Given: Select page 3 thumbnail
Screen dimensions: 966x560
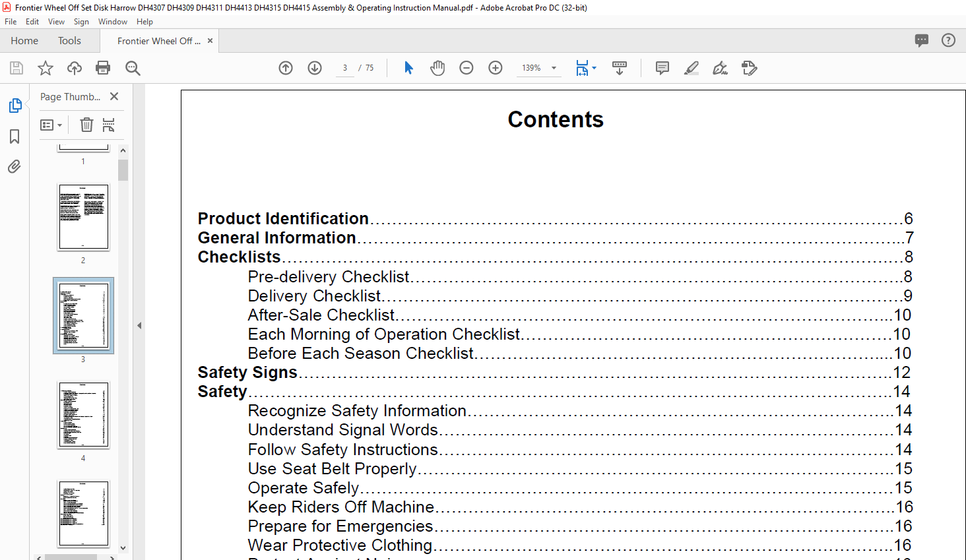Looking at the screenshot, I should 84,315.
